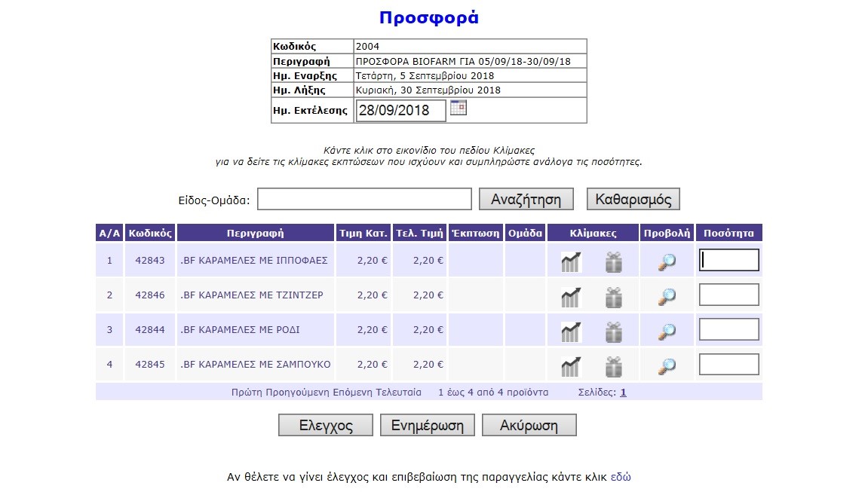Screen dimensions: 868x492
Task: Click Επόμενη in the pagination bar
Action: click(352, 392)
